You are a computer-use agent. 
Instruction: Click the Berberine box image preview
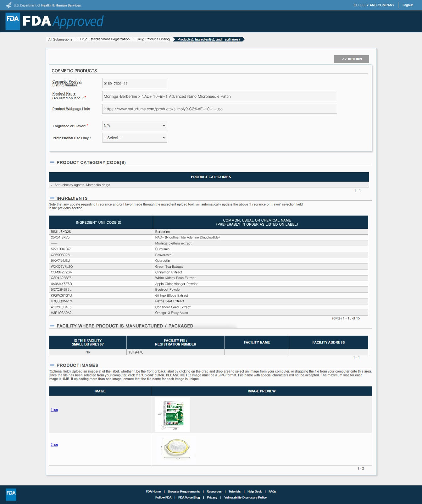click(172, 414)
